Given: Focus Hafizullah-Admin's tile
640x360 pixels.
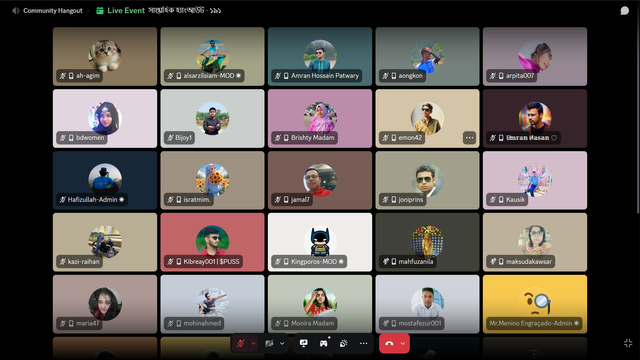Looking at the screenshot, I should pos(105,180).
